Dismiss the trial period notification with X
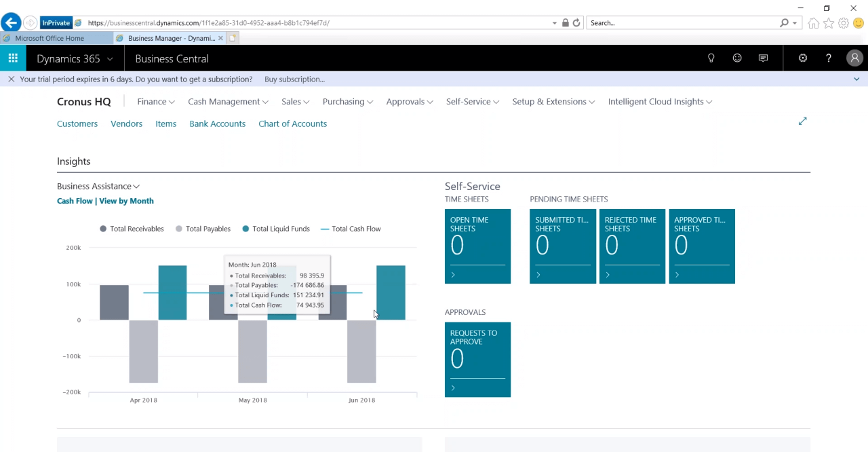Screen dimensions: 868x452 pyautogui.click(x=11, y=79)
